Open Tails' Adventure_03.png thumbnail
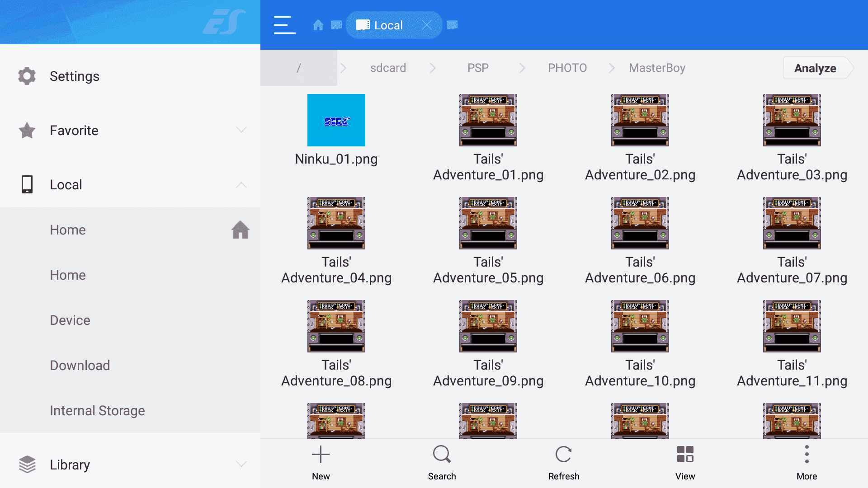Image resolution: width=868 pixels, height=488 pixels. pos(792,120)
